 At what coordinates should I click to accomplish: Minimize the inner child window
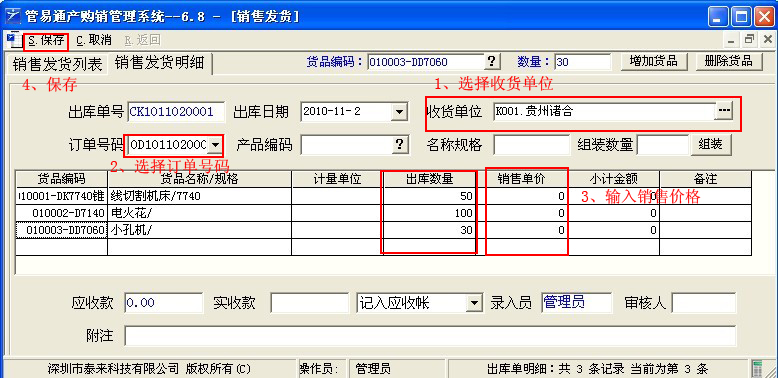(731, 40)
